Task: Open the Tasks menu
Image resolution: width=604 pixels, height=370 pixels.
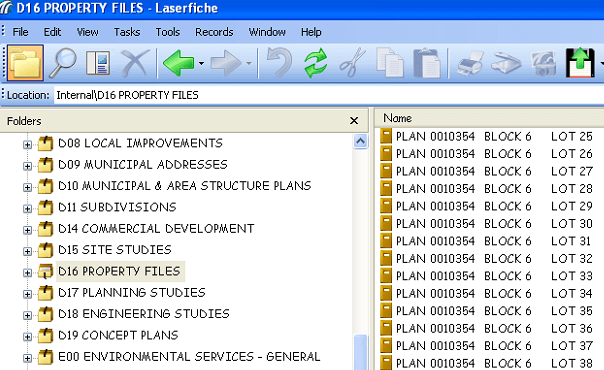Action: pyautogui.click(x=127, y=32)
